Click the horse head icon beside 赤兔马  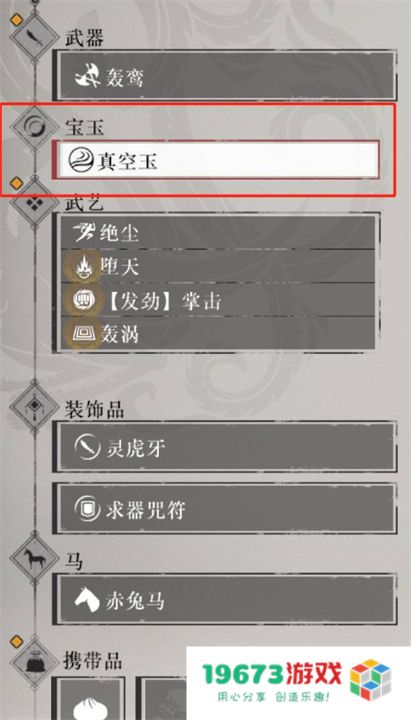(x=87, y=600)
